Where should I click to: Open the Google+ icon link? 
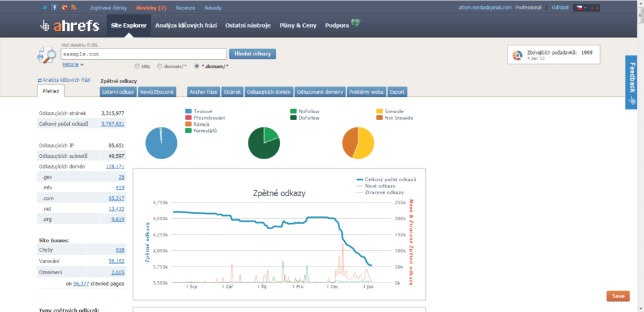click(64, 8)
